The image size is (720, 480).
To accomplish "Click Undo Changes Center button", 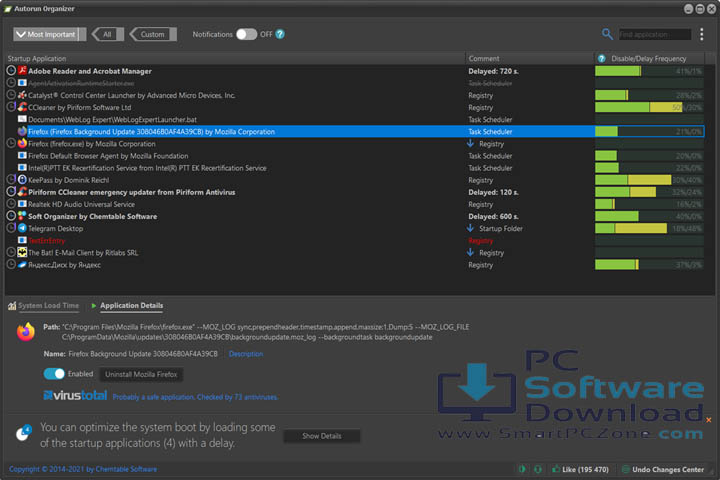I will click(x=663, y=469).
